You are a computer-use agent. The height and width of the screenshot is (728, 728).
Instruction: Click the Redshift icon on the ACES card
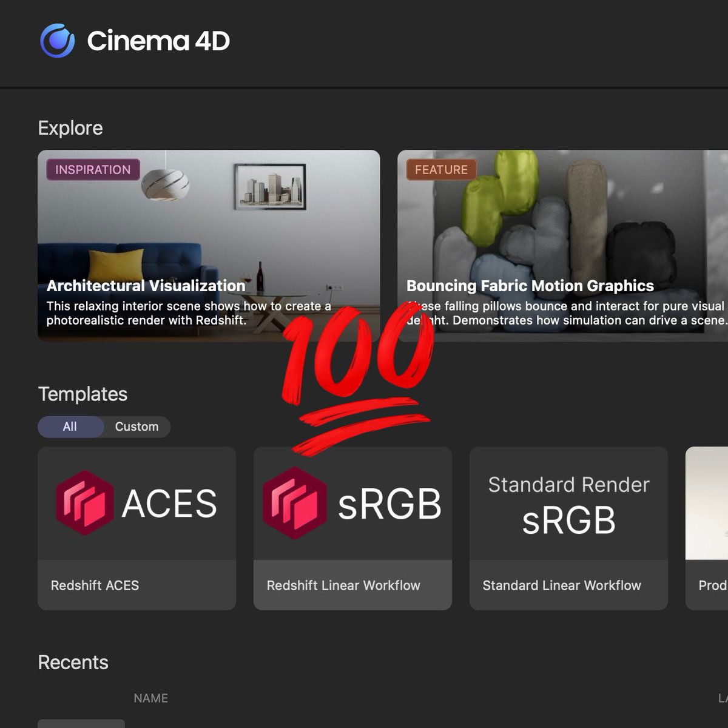pyautogui.click(x=85, y=503)
